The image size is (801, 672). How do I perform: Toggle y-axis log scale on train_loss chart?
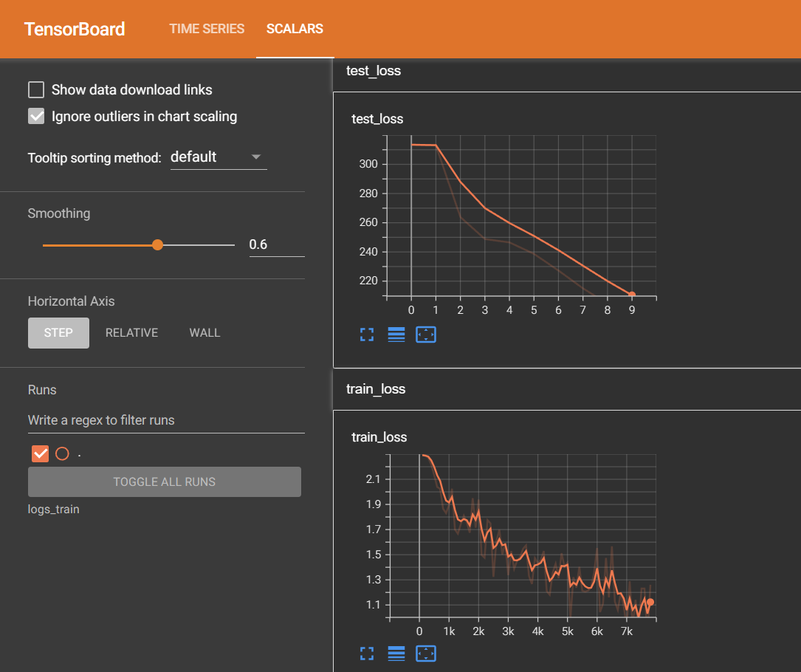pos(396,654)
